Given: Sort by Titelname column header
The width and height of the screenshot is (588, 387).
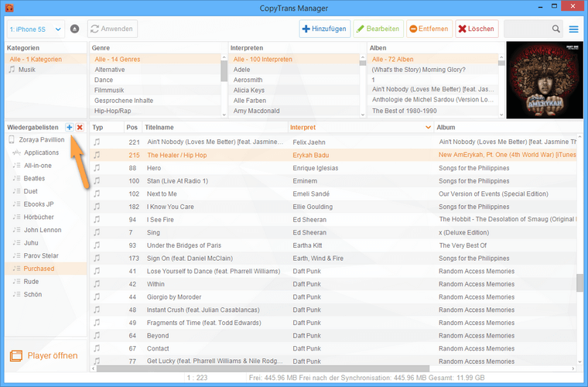Looking at the screenshot, I should tap(215, 128).
